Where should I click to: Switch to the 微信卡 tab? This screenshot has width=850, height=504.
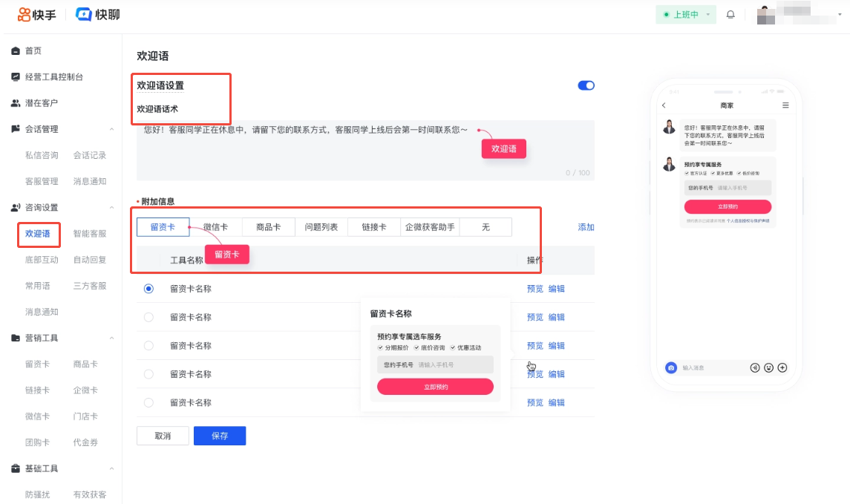[x=215, y=227]
